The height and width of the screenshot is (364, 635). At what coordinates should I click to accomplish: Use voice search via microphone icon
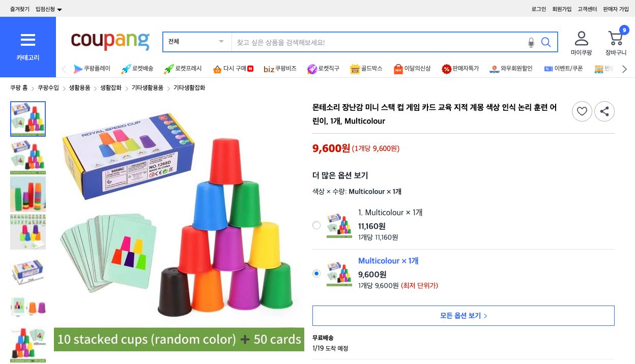click(531, 43)
